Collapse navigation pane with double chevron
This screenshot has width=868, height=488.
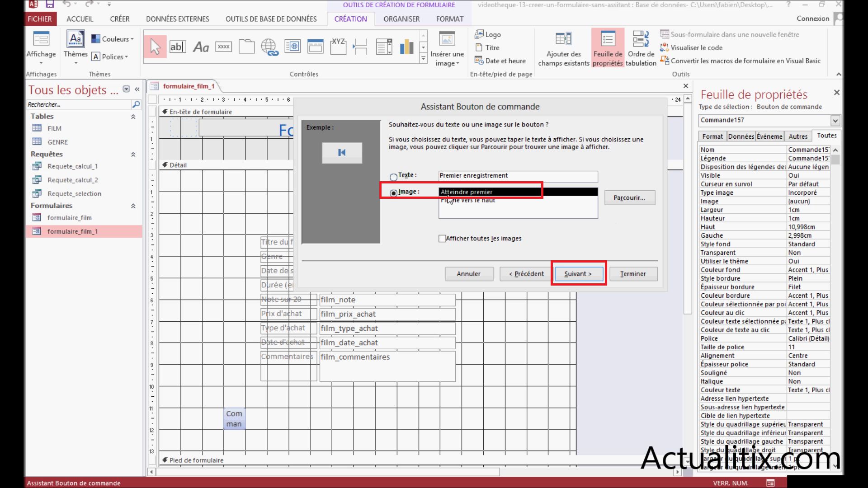point(137,89)
